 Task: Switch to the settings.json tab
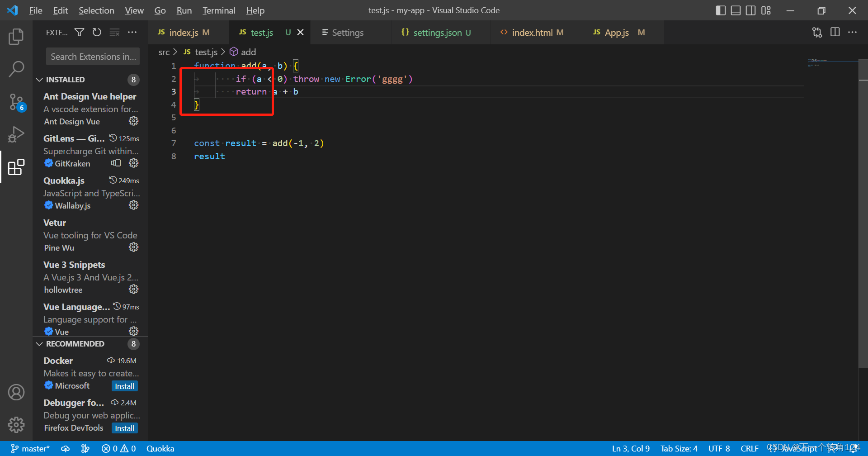click(x=442, y=33)
